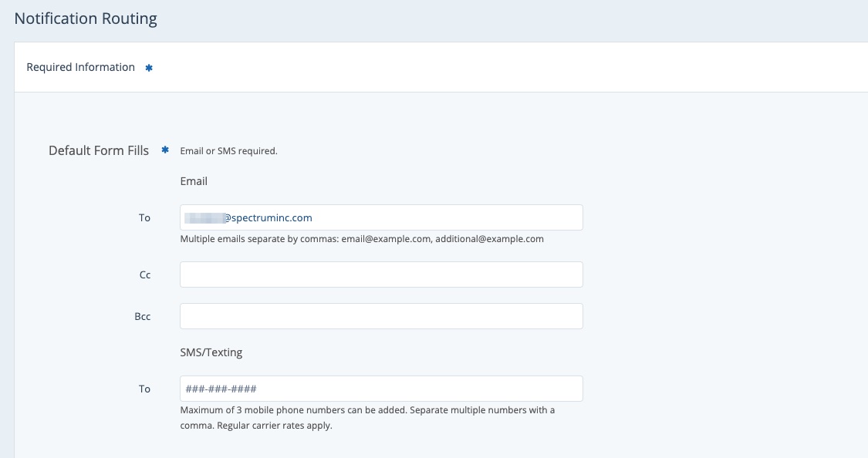Click the Notification Routing page heading
This screenshot has height=458, width=868.
pos(86,19)
